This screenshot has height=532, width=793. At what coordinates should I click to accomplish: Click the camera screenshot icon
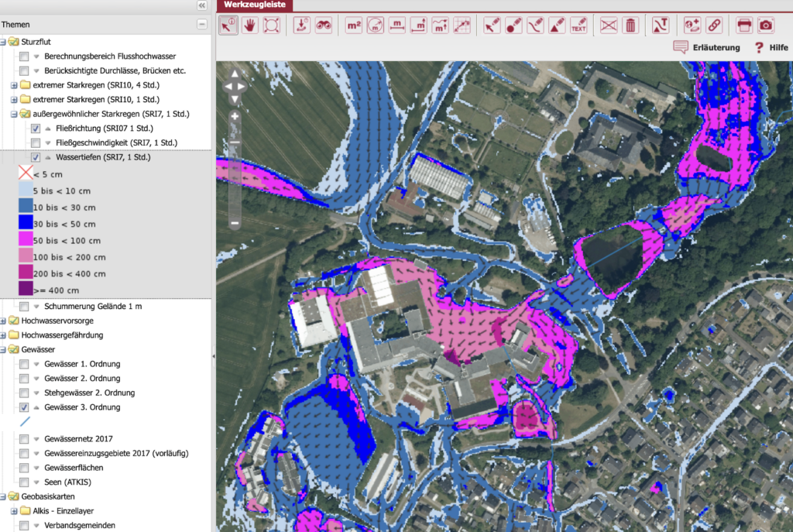point(766,26)
